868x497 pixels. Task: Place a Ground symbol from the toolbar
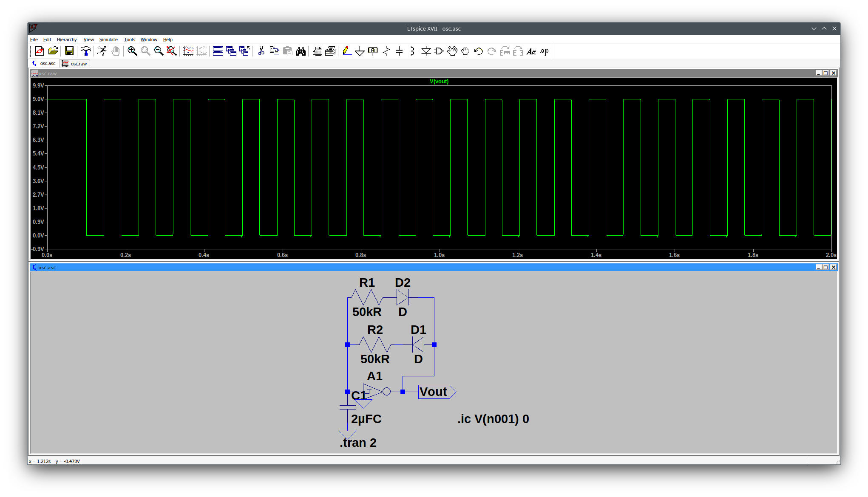click(x=360, y=51)
